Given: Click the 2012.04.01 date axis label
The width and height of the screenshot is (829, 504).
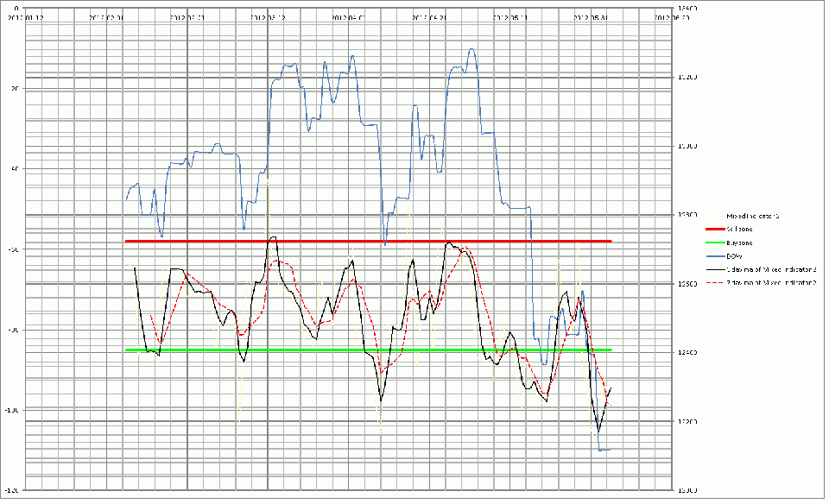Looking at the screenshot, I should (348, 17).
